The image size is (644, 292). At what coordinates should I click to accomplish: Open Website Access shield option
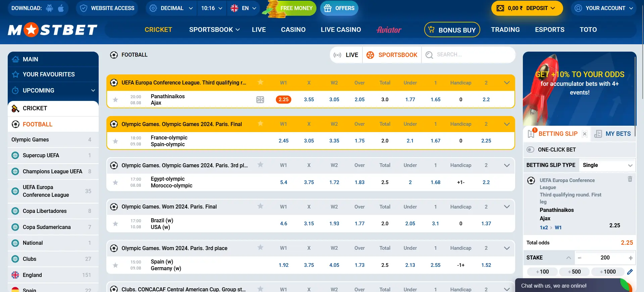pos(107,8)
